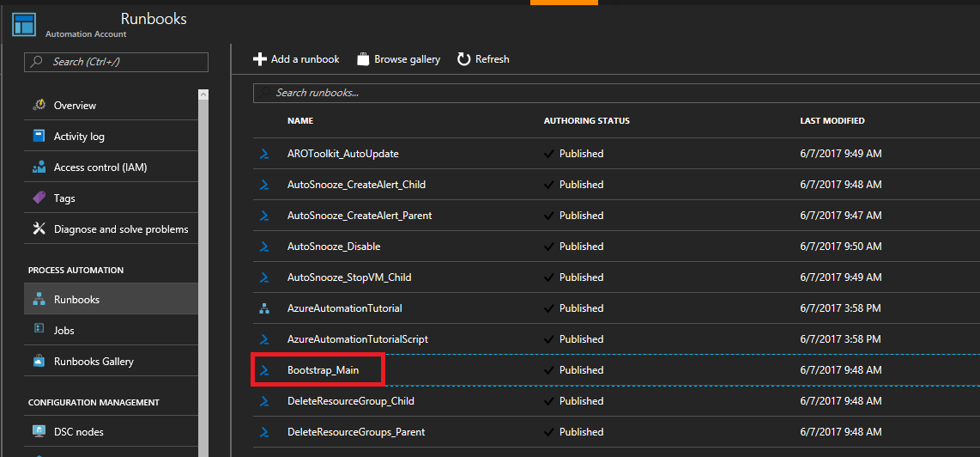This screenshot has height=457, width=980.
Task: Click the Search runbooks field
Action: (x=616, y=93)
